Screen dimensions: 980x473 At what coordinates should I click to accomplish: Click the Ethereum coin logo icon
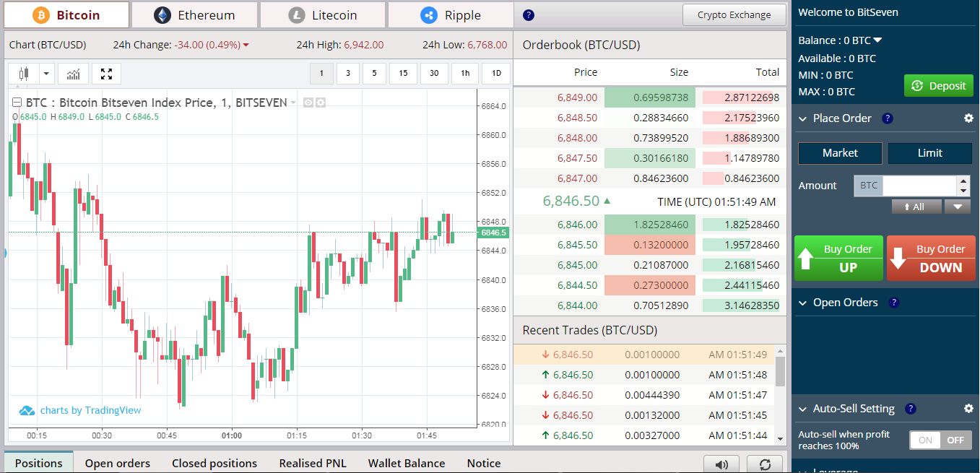(x=162, y=15)
